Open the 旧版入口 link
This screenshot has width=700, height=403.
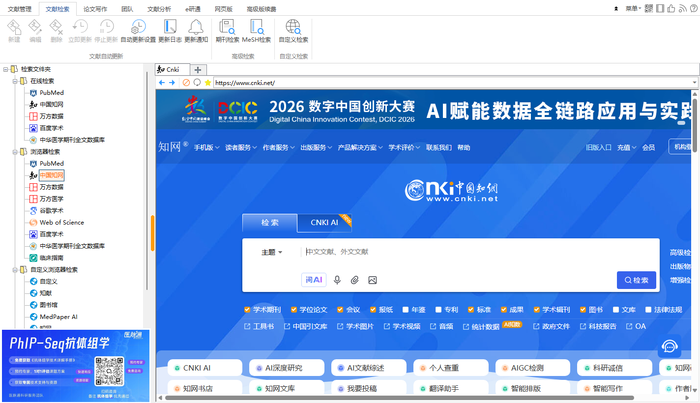coord(598,147)
